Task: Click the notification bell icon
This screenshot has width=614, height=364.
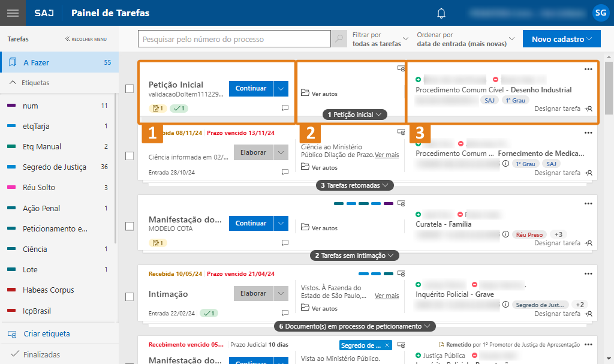Action: (x=442, y=13)
